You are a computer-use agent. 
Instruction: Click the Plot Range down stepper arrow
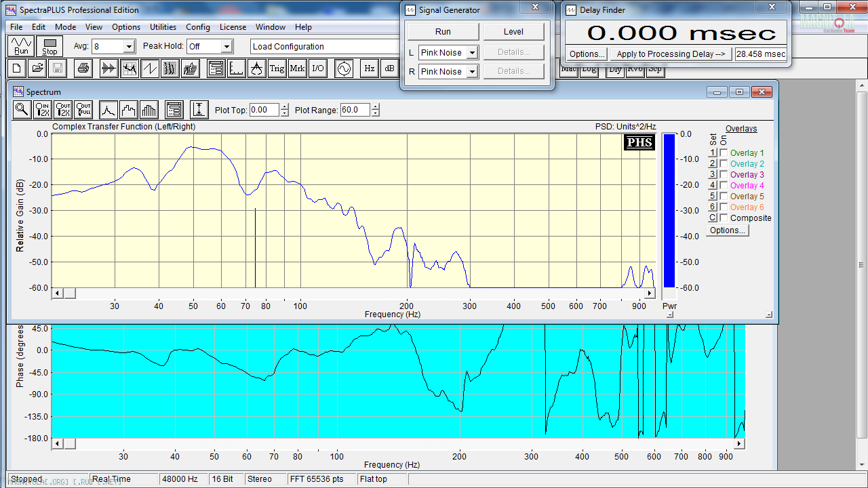[x=376, y=113]
